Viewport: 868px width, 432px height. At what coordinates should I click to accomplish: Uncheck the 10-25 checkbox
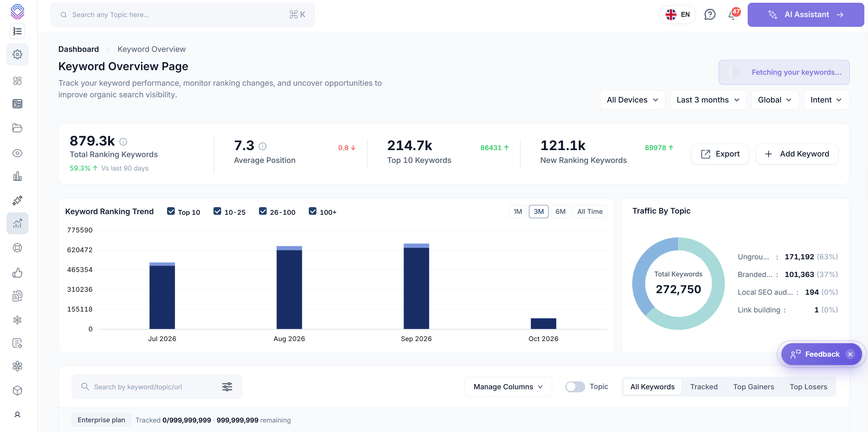(x=217, y=211)
